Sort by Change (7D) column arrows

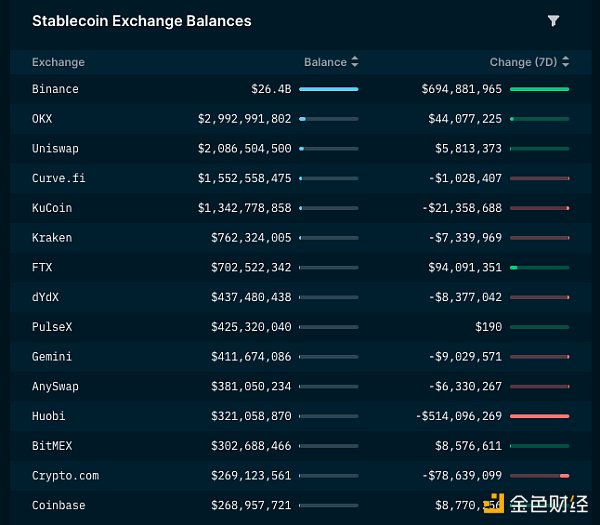[x=566, y=62]
